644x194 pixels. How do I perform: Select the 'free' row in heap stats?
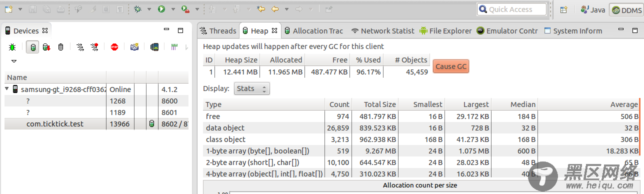tap(421, 116)
